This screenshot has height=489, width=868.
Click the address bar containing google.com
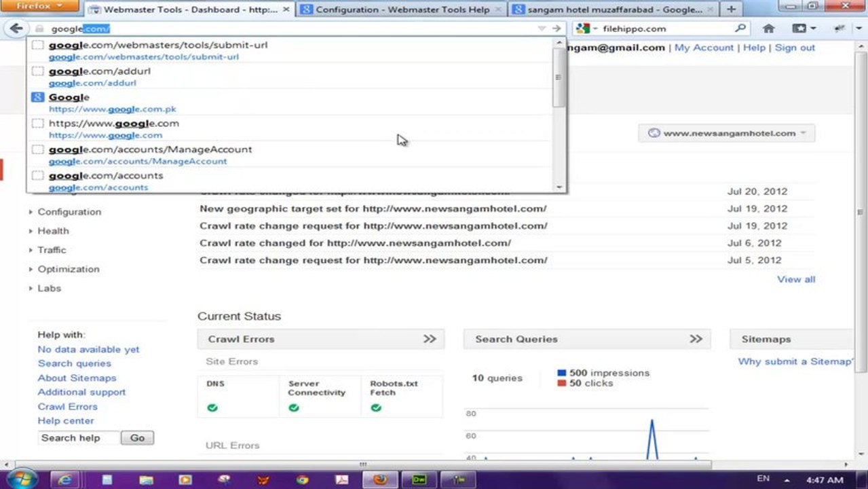285,29
